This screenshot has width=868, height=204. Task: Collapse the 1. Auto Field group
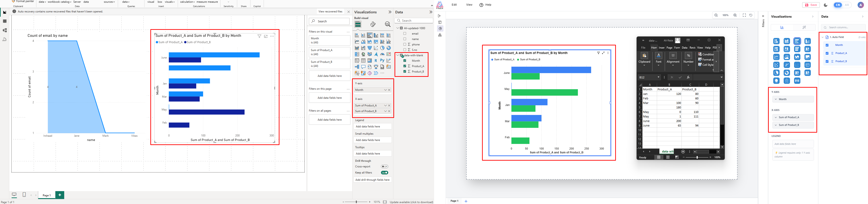pos(823,37)
